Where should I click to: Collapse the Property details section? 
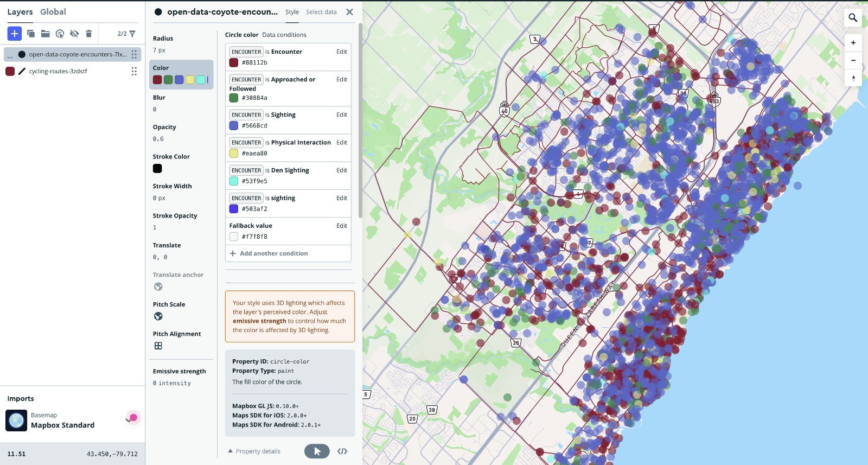(x=254, y=451)
